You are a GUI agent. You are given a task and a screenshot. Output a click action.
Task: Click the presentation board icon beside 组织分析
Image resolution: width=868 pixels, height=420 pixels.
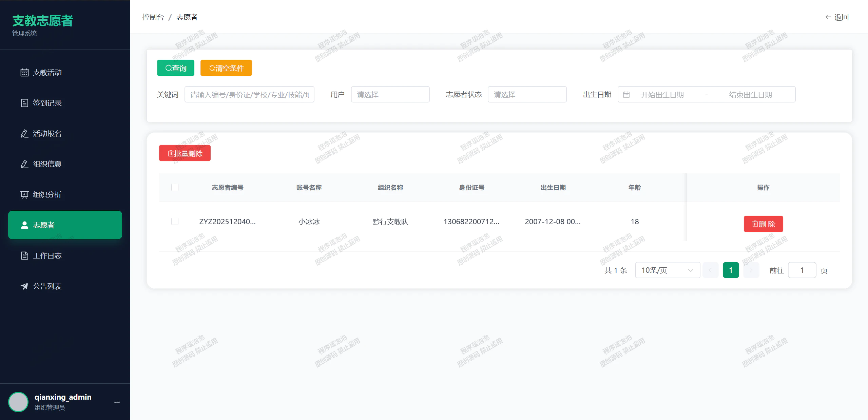24,195
